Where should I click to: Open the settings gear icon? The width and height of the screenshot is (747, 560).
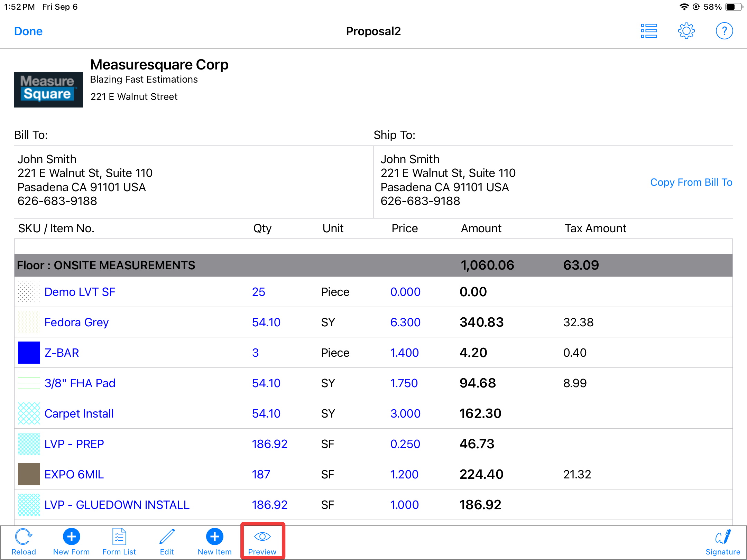click(x=686, y=31)
